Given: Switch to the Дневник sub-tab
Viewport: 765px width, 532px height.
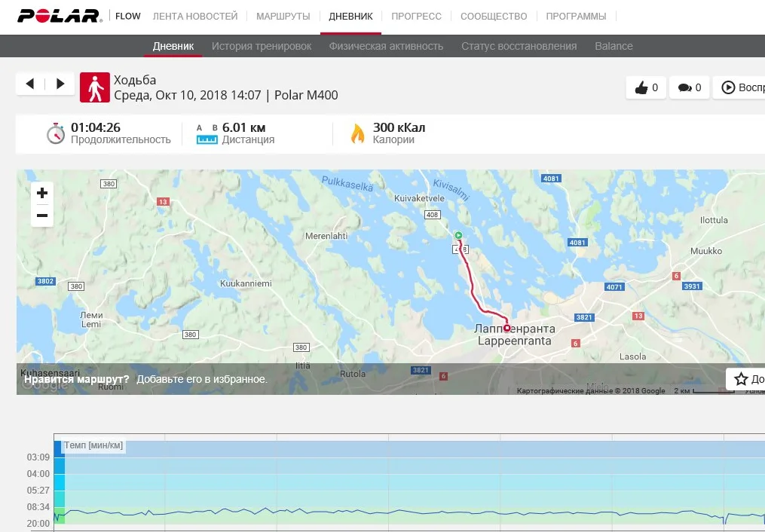Looking at the screenshot, I should tap(173, 46).
